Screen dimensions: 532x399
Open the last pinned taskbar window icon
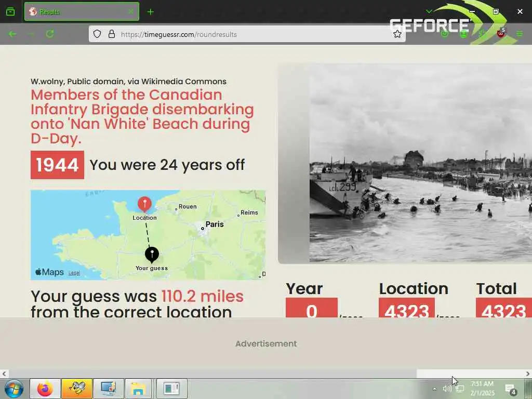click(171, 389)
